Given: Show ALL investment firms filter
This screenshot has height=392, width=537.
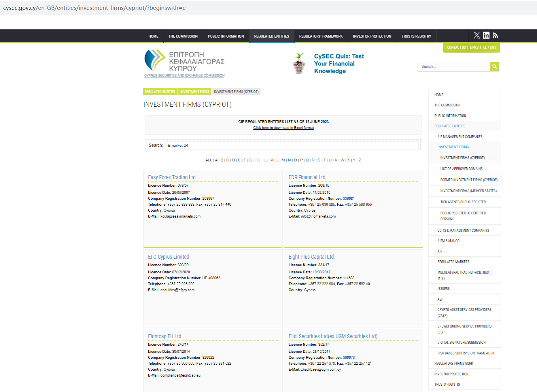Looking at the screenshot, I should 208,160.
